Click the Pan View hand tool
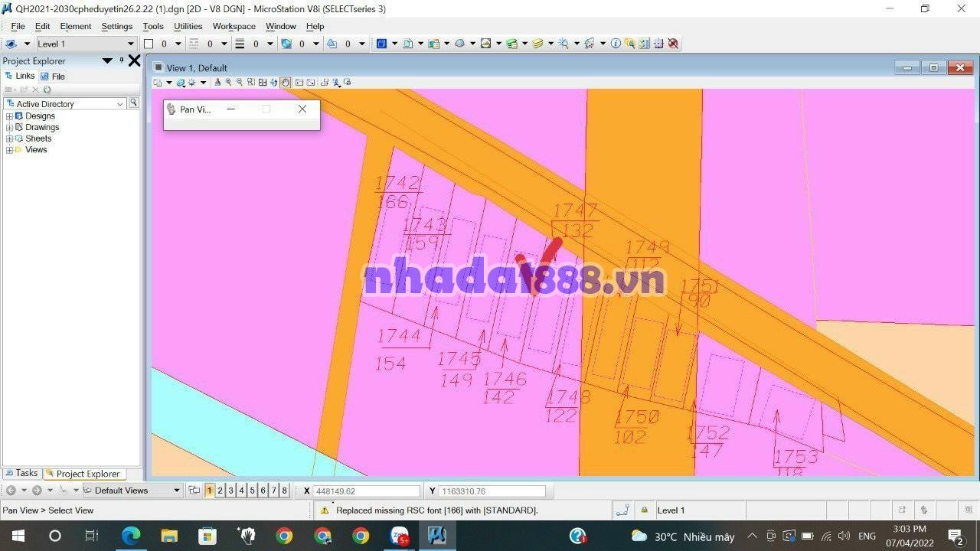This screenshot has height=551, width=980. [x=286, y=83]
